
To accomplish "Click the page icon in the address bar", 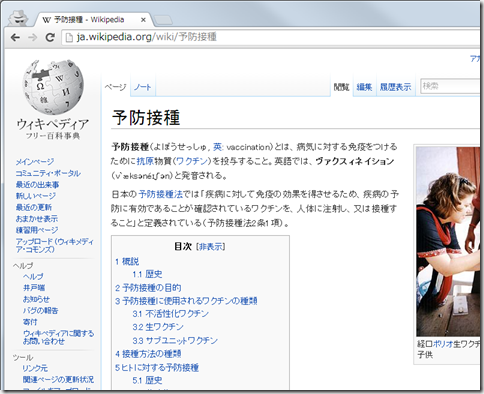I will click(x=69, y=37).
